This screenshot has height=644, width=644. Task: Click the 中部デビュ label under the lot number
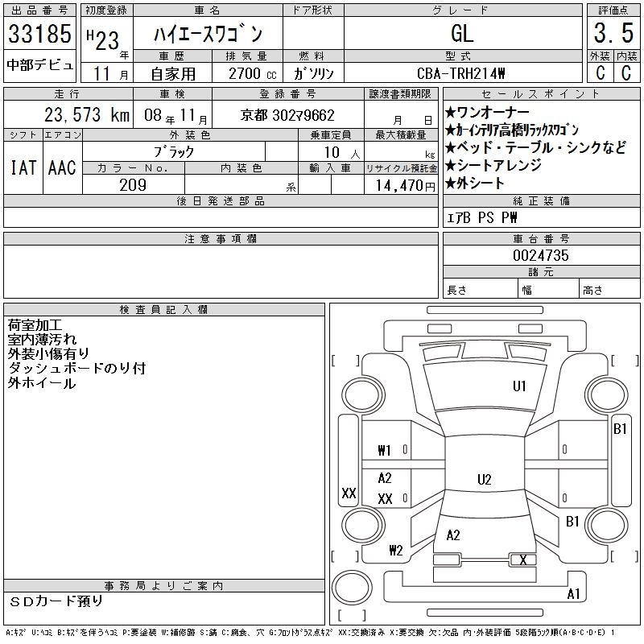tap(39, 65)
